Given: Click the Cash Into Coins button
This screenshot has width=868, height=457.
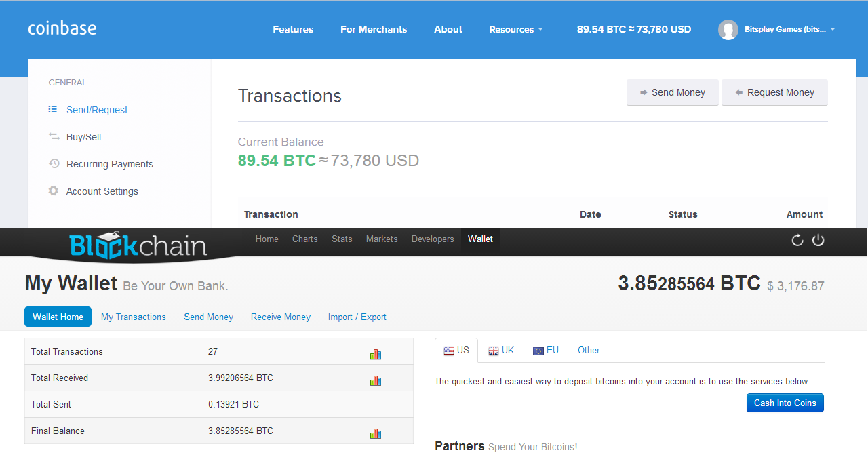Looking at the screenshot, I should pos(785,403).
